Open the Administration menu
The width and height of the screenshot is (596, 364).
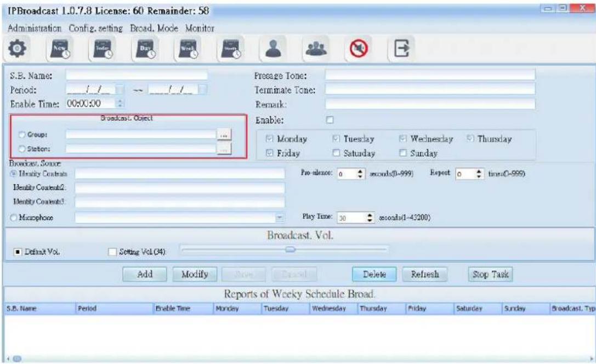coord(35,28)
